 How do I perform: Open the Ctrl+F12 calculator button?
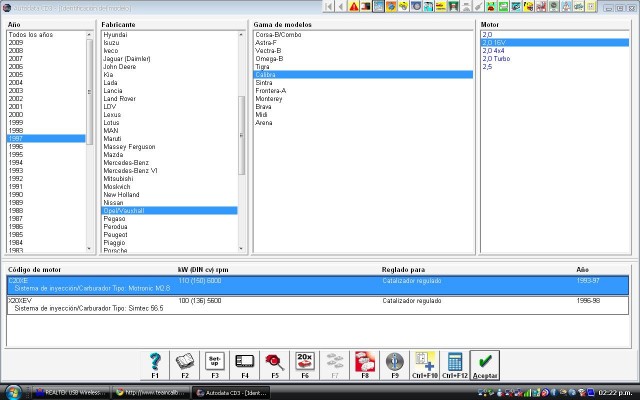pos(455,365)
